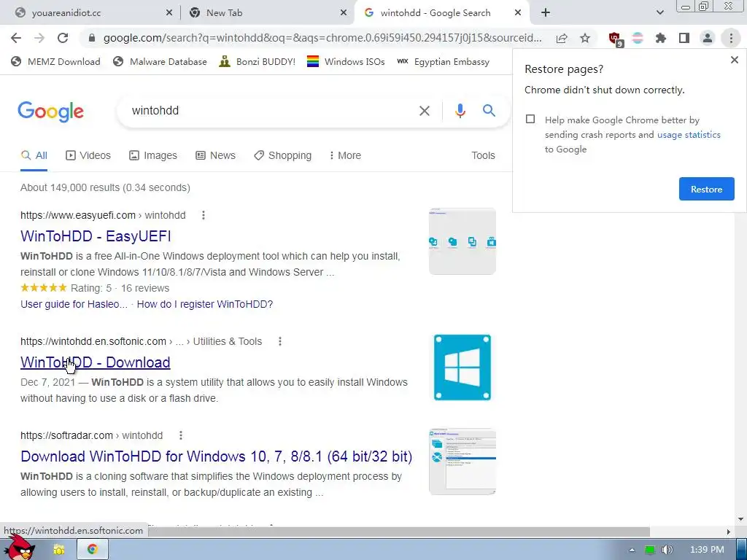
Task: Open the User guide for Hasleo link
Action: [x=74, y=304]
